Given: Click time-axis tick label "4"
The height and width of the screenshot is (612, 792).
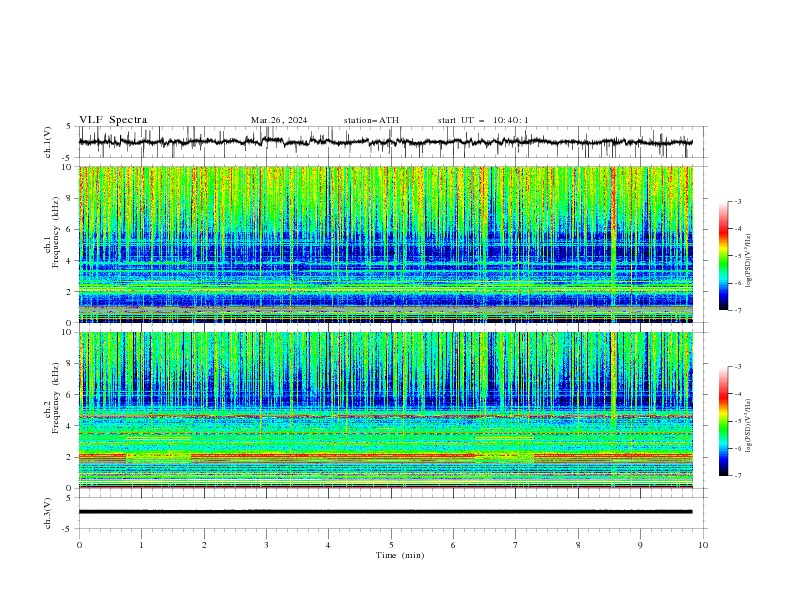Looking at the screenshot, I should [329, 545].
